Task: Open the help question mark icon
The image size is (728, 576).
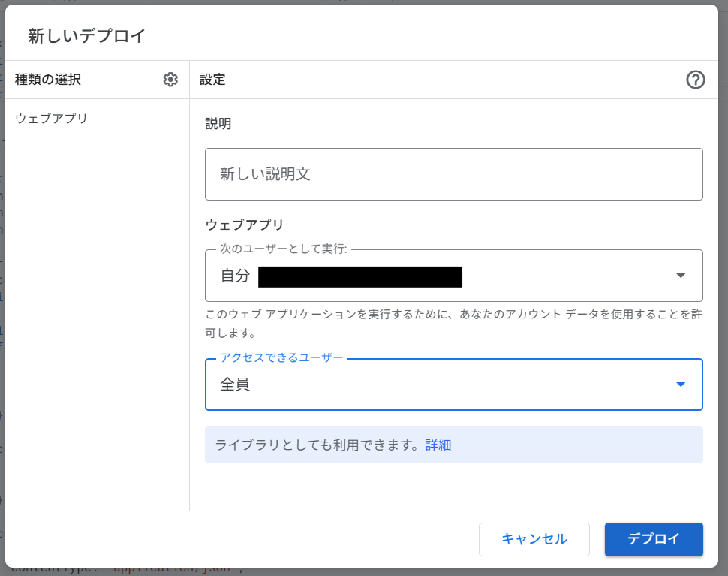Action: pyautogui.click(x=696, y=80)
